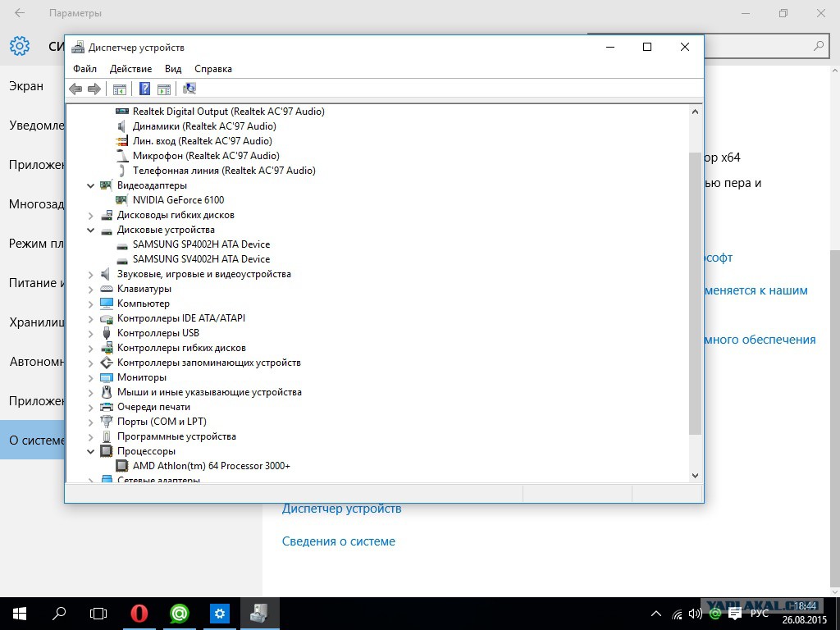Viewport: 840px width, 630px height.
Task: Expand the Компьютер category
Action: [x=90, y=304]
